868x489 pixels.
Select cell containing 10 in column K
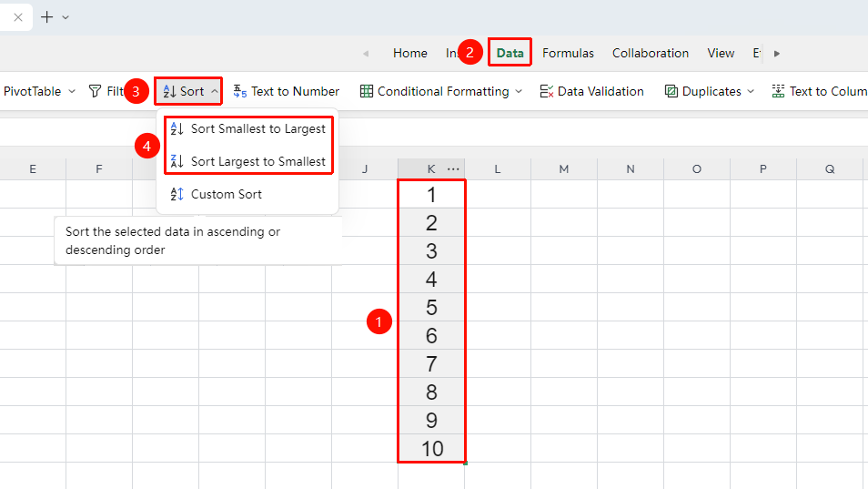431,449
